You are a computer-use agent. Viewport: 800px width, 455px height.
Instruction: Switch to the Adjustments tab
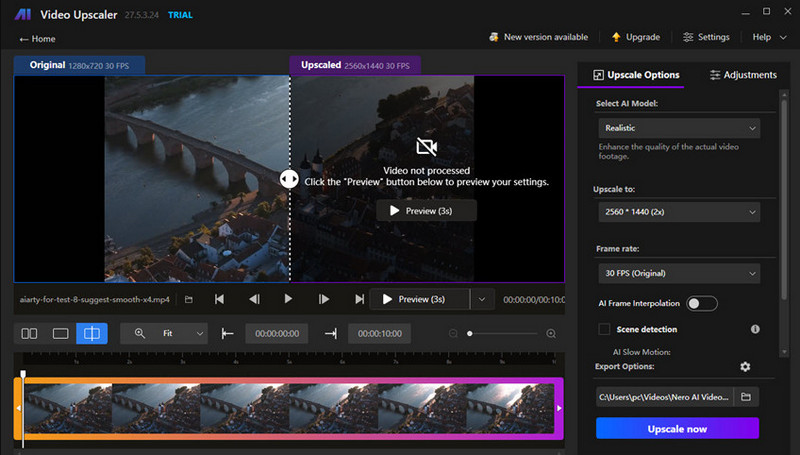pyautogui.click(x=742, y=75)
